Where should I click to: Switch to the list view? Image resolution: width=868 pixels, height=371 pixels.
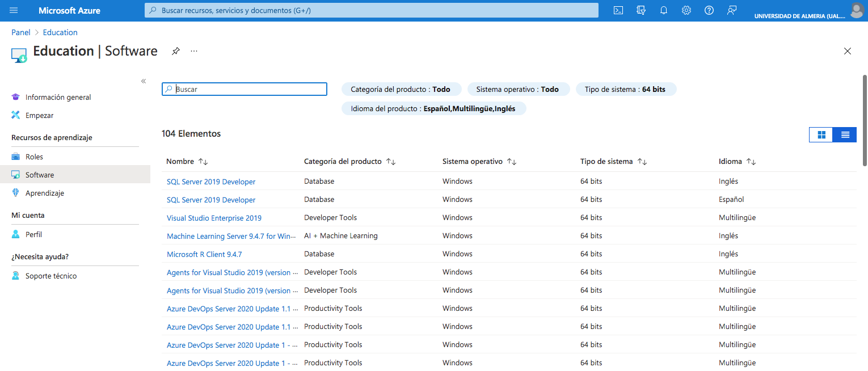(x=845, y=134)
